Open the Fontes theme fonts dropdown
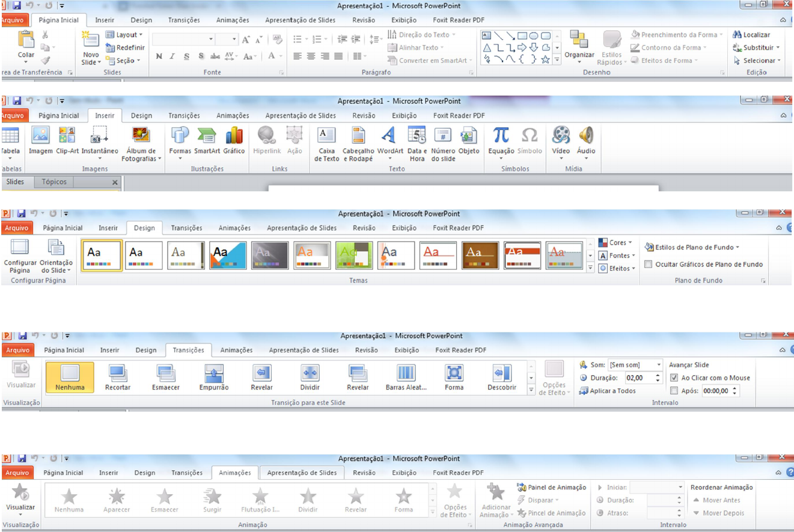794x532 pixels. [x=617, y=255]
